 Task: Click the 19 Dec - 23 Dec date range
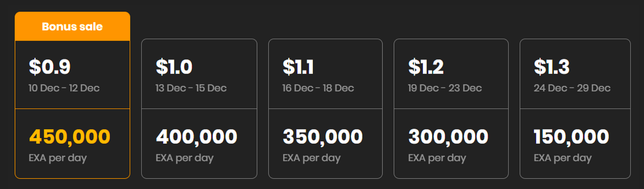445,88
